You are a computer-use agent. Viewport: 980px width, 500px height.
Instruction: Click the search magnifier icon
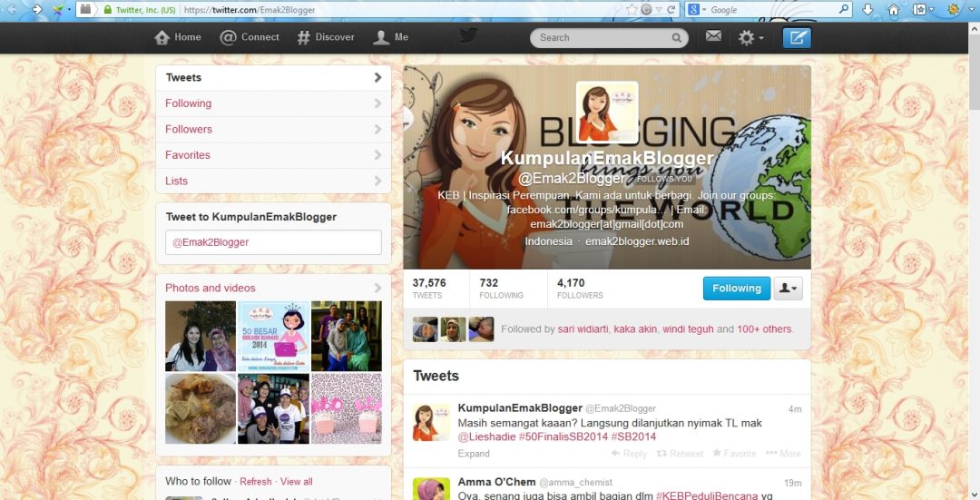[677, 38]
